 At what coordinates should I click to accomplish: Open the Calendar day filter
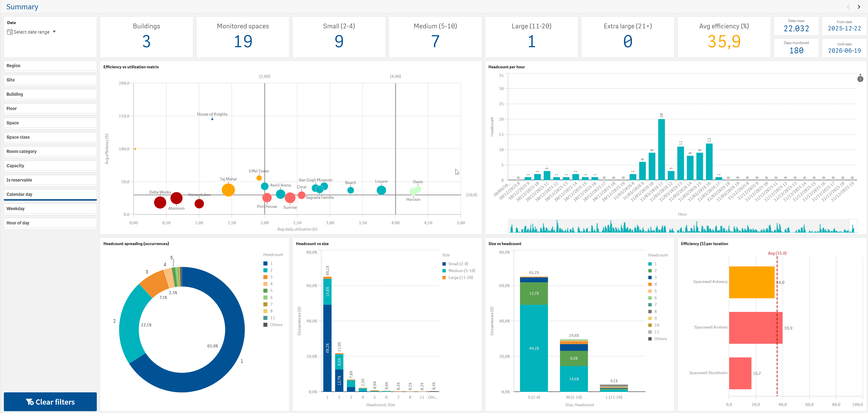click(x=50, y=194)
